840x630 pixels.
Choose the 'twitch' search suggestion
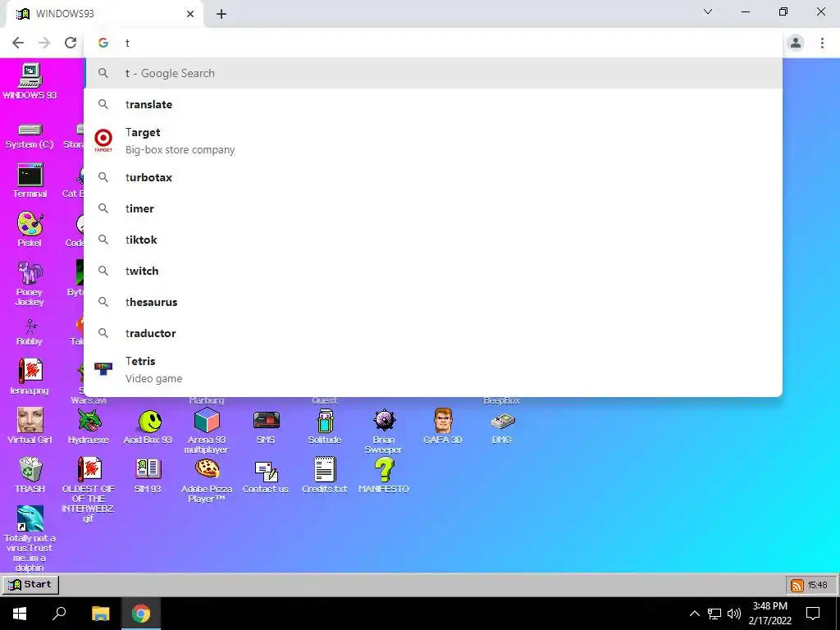pos(433,271)
